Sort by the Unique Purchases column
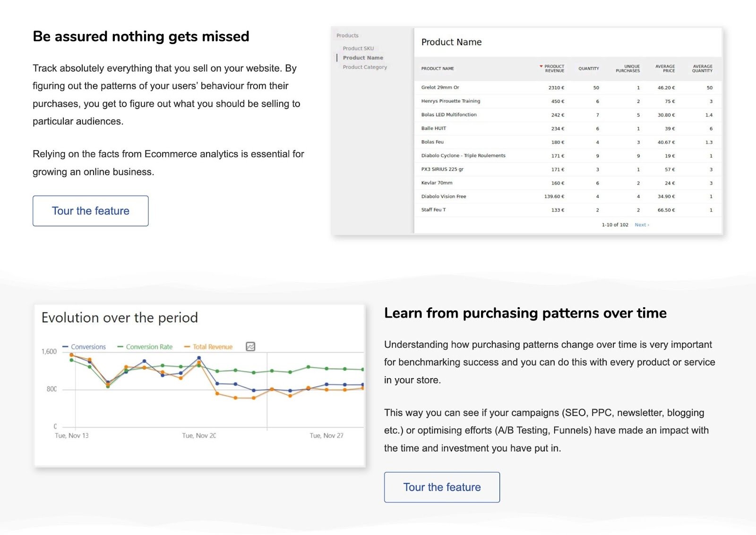This screenshot has height=535, width=756. 627,69
